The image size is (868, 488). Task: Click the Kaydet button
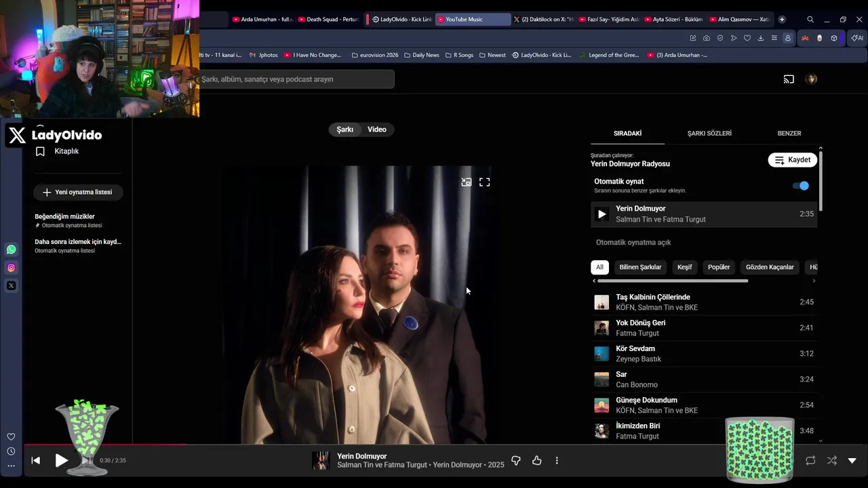792,160
